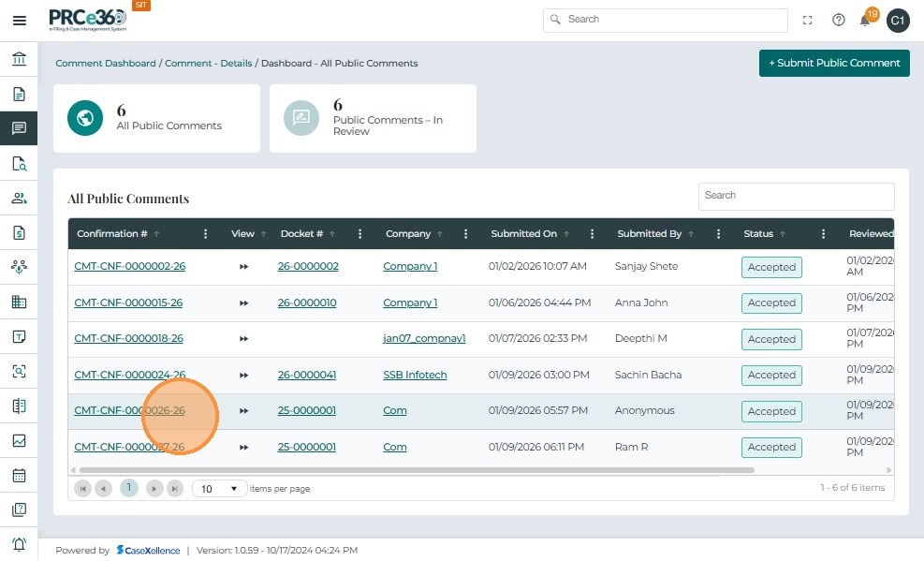The image size is (924, 561).
Task: Open the office building sidebar icon
Action: [19, 302]
